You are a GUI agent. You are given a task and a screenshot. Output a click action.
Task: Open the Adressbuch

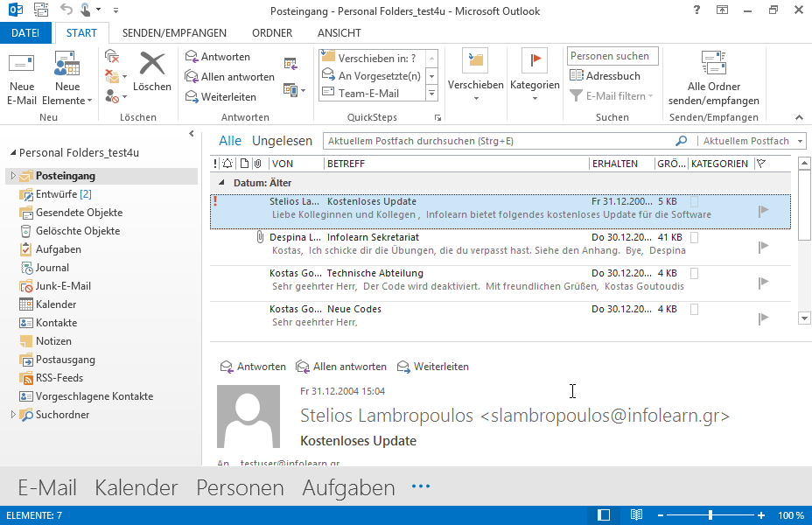point(605,75)
